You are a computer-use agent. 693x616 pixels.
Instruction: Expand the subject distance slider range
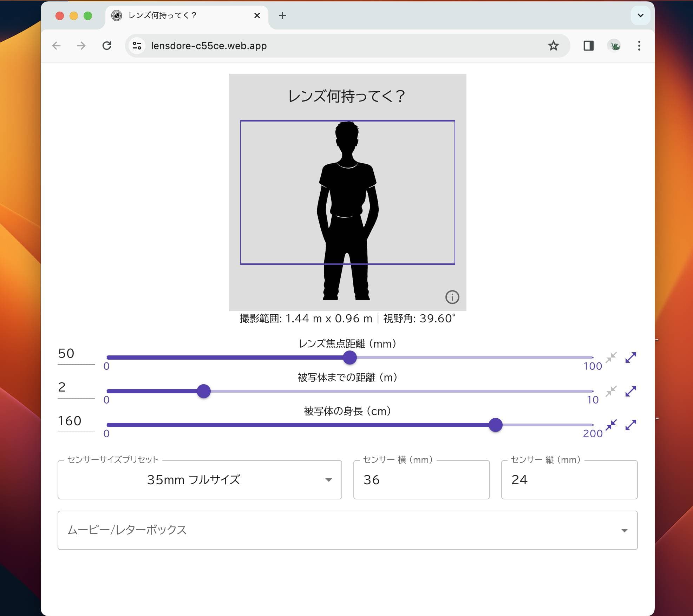pos(630,391)
